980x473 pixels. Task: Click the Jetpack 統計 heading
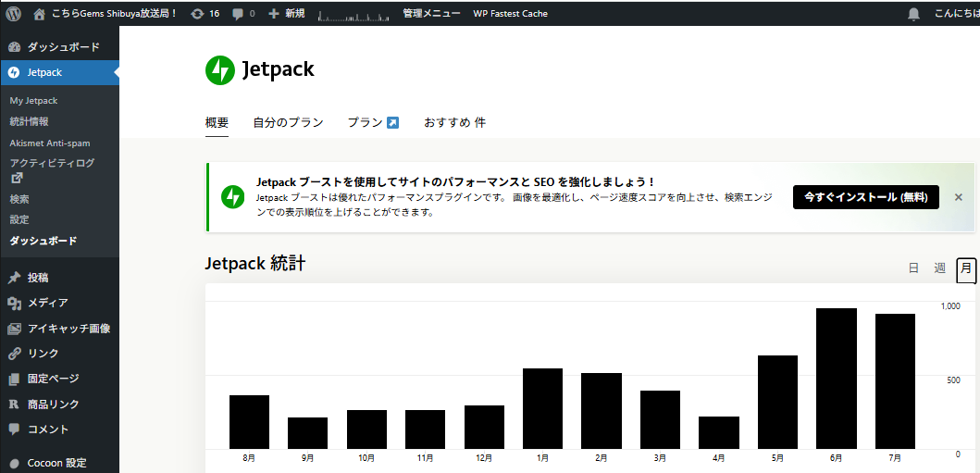[255, 264]
